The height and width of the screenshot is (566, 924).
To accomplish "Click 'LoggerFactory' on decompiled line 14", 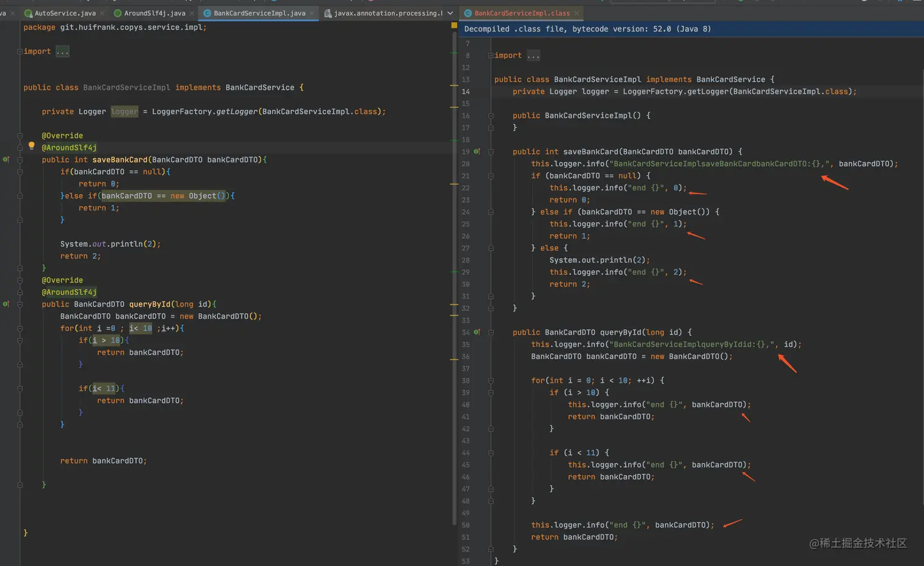I will pos(653,92).
